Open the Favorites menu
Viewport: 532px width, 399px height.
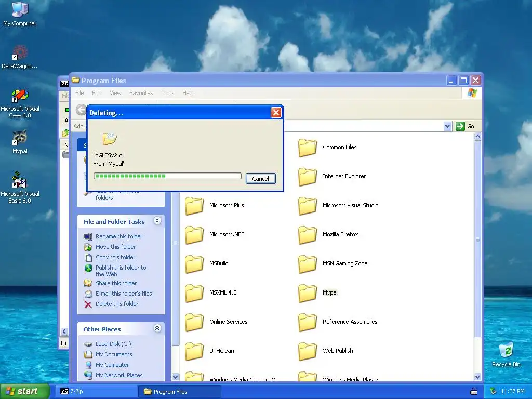[141, 93]
